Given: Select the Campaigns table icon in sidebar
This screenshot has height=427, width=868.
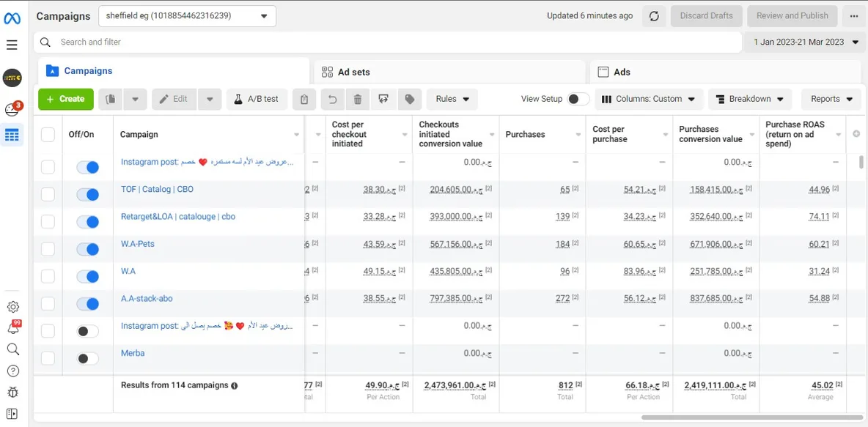Looking at the screenshot, I should [x=12, y=135].
